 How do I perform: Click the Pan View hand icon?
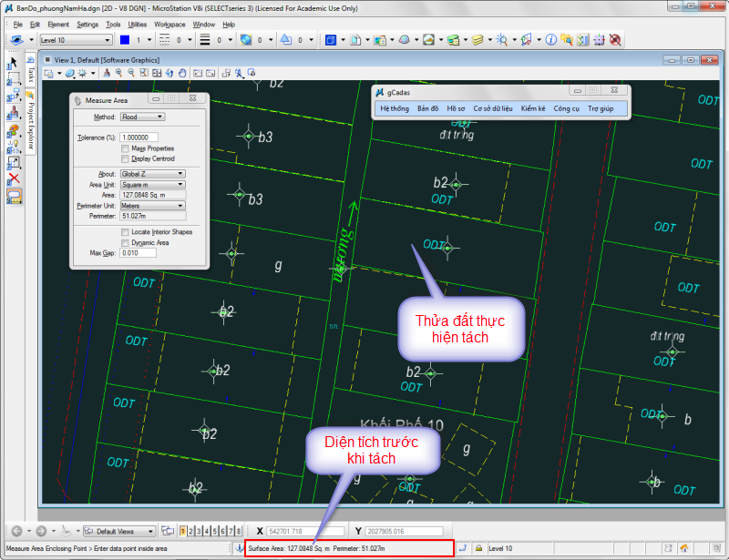(x=182, y=73)
